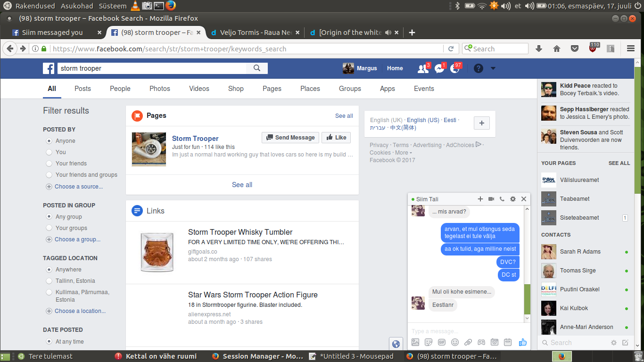Send a thumbs-up like in chat
Viewport: 644px width, 362px height.
(522, 343)
